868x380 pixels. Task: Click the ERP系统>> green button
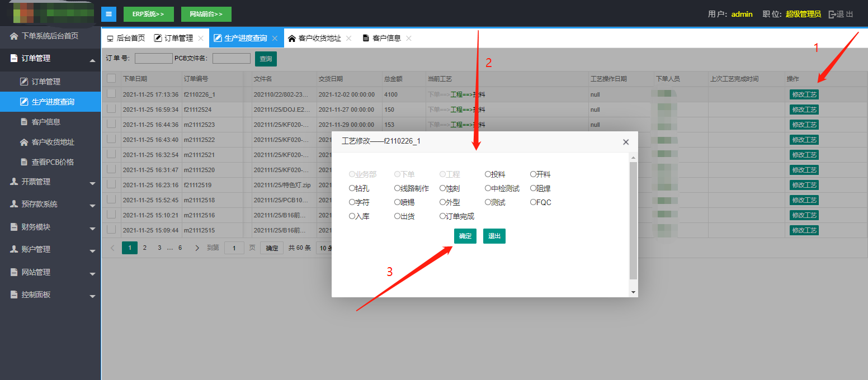coord(148,14)
